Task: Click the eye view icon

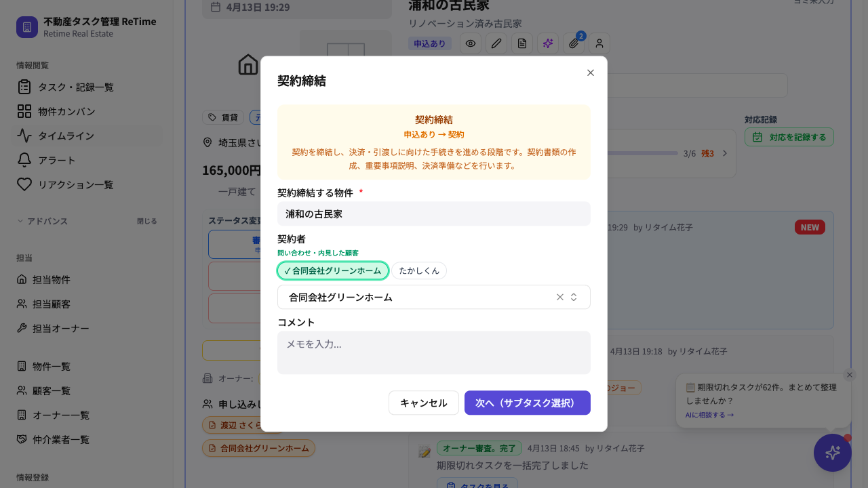Action: point(471,43)
